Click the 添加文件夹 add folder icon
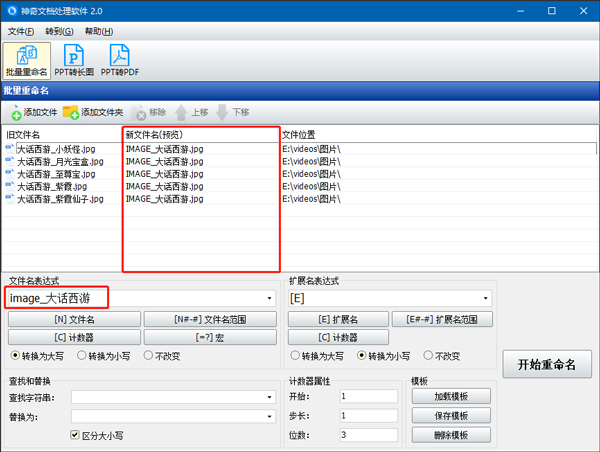The image size is (600, 452). 71,113
